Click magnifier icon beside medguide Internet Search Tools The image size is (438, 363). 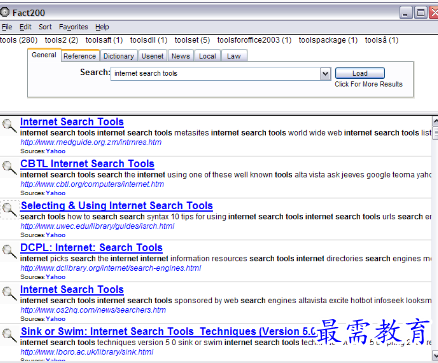(9, 126)
